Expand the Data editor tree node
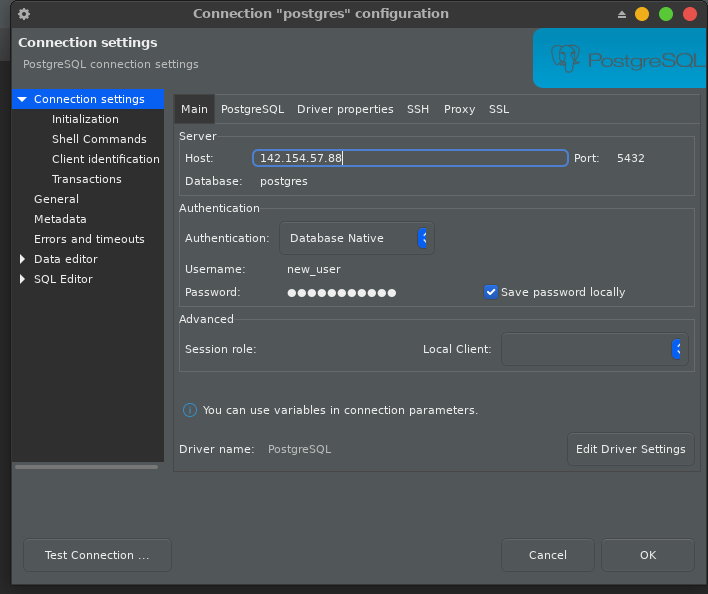 (x=23, y=259)
